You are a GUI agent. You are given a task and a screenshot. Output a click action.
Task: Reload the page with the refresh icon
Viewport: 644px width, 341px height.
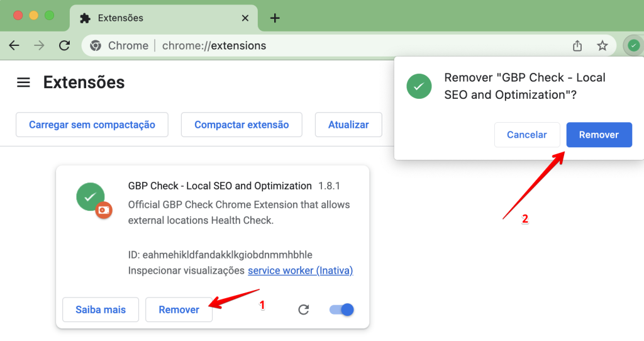[65, 45]
